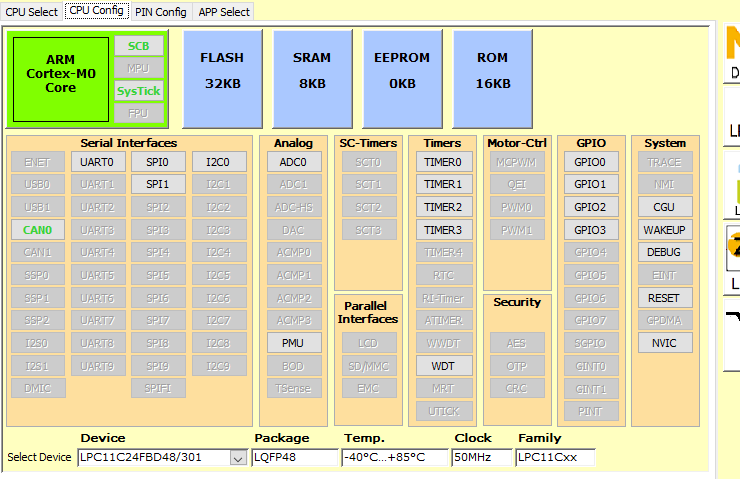Click the greyed-out QEI block
740x479 pixels.
(x=517, y=184)
